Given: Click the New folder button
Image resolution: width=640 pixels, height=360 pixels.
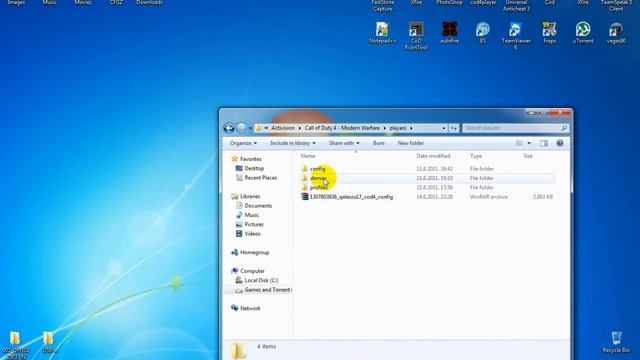Looking at the screenshot, I should tap(411, 143).
